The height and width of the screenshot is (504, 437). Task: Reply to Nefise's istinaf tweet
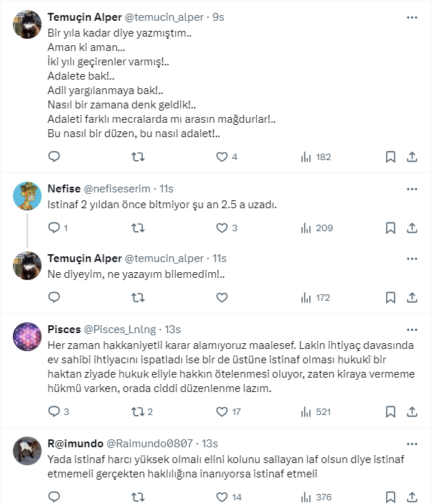[x=54, y=228]
